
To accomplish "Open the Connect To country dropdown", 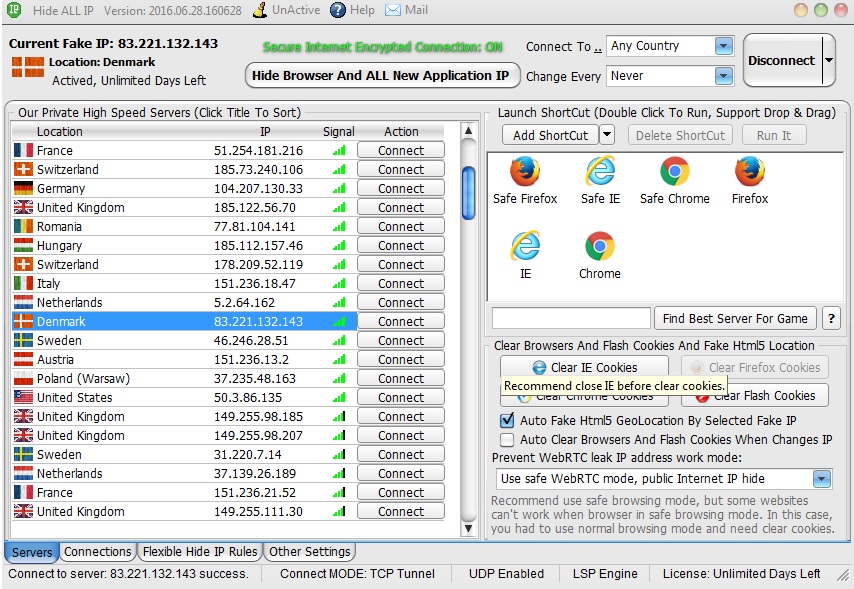I will 723,46.
